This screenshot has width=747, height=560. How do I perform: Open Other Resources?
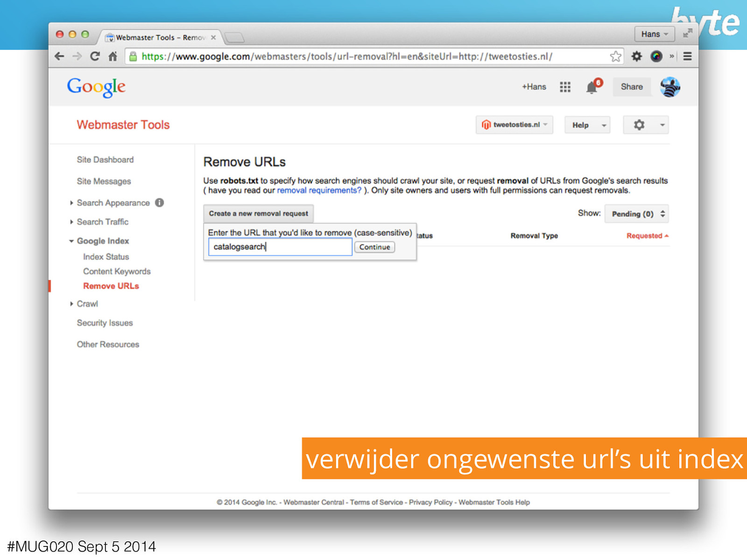[108, 344]
